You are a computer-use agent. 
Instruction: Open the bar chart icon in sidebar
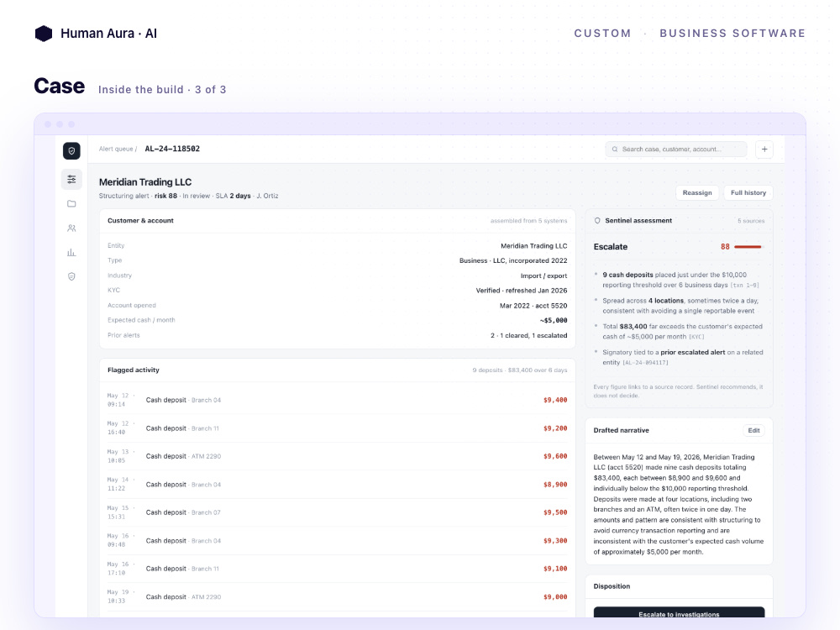pos(71,252)
